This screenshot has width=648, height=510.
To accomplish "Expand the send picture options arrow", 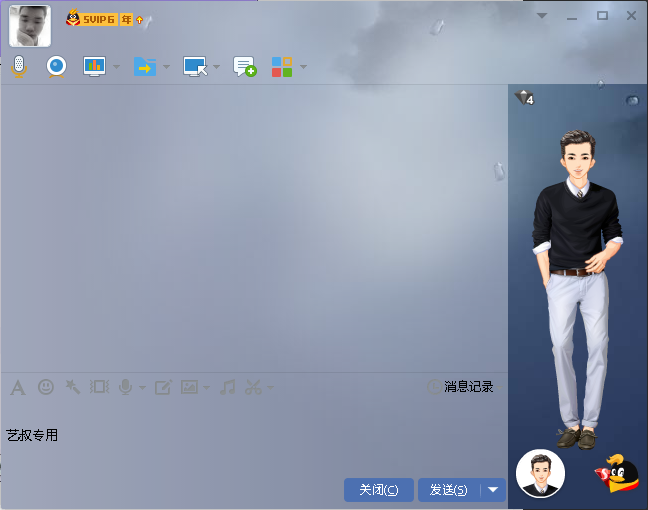I will click(x=206, y=388).
